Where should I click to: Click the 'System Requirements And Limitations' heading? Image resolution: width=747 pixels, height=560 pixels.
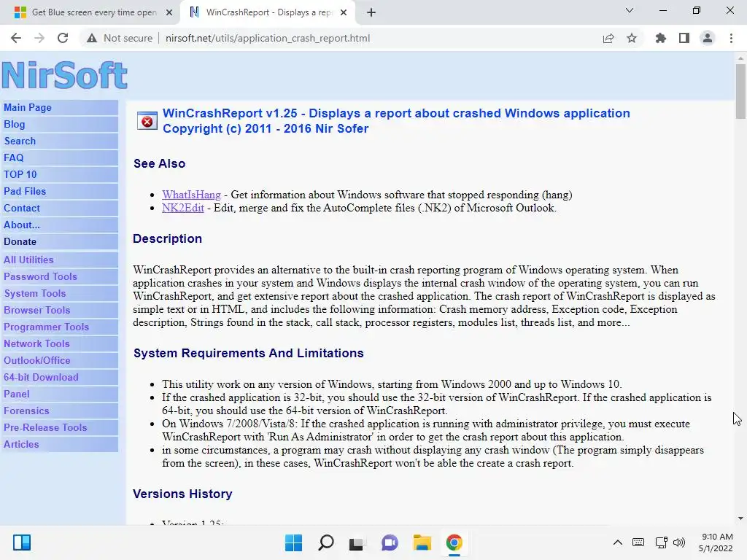click(248, 354)
